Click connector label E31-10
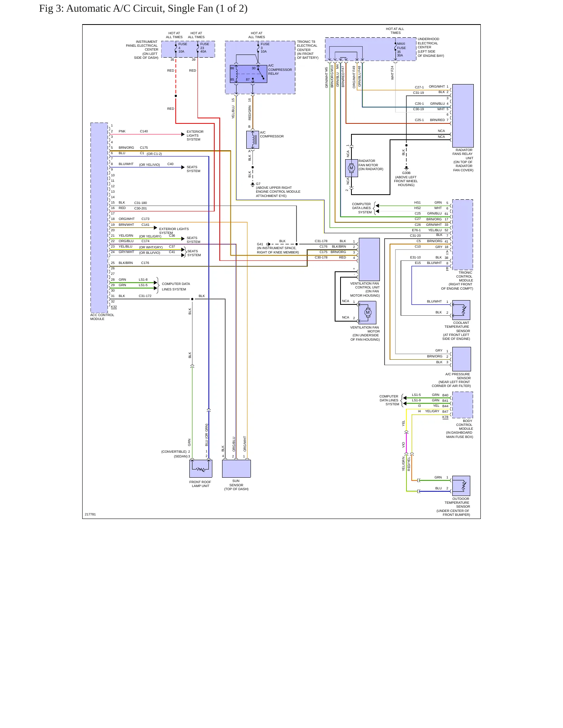Image resolution: width=563 pixels, height=728 pixels. (415, 257)
